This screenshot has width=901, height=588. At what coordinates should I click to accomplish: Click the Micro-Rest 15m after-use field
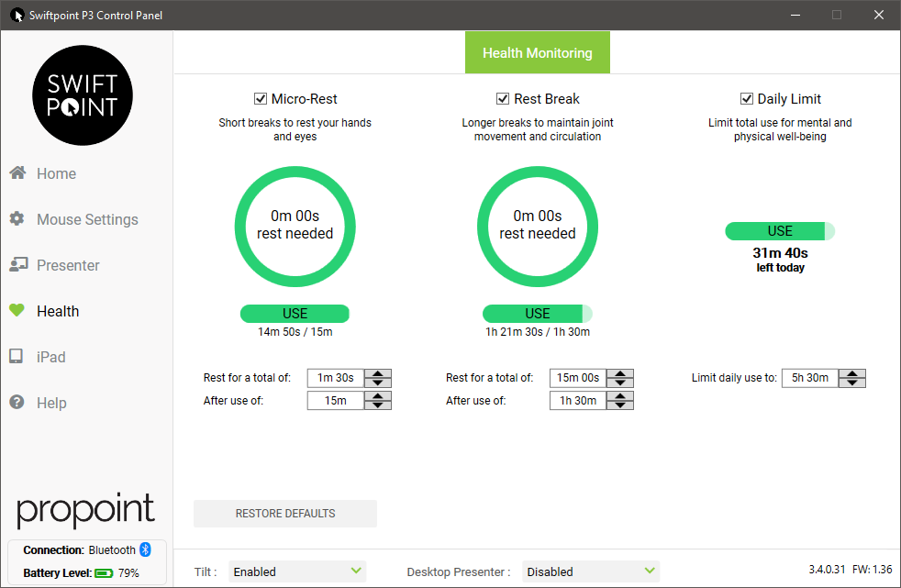(336, 401)
